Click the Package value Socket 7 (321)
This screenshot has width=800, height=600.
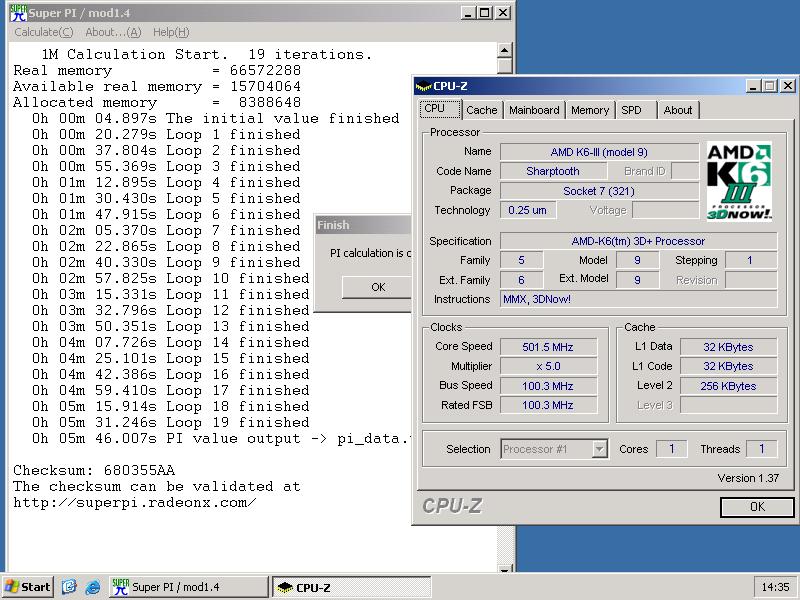[x=599, y=191]
